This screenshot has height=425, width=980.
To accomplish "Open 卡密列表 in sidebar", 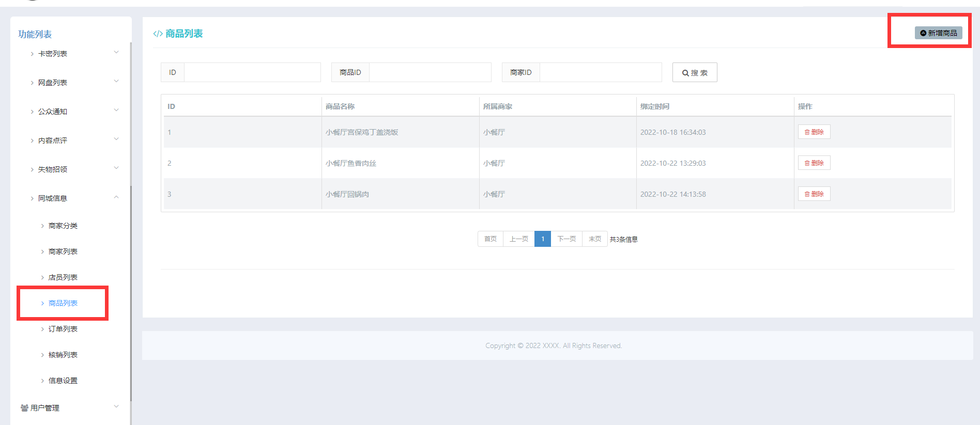I will pos(52,54).
